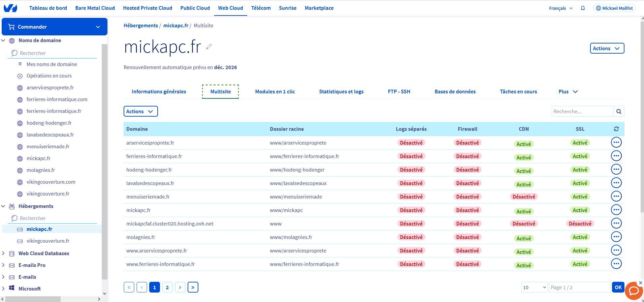Go to last page of results

[193, 288]
